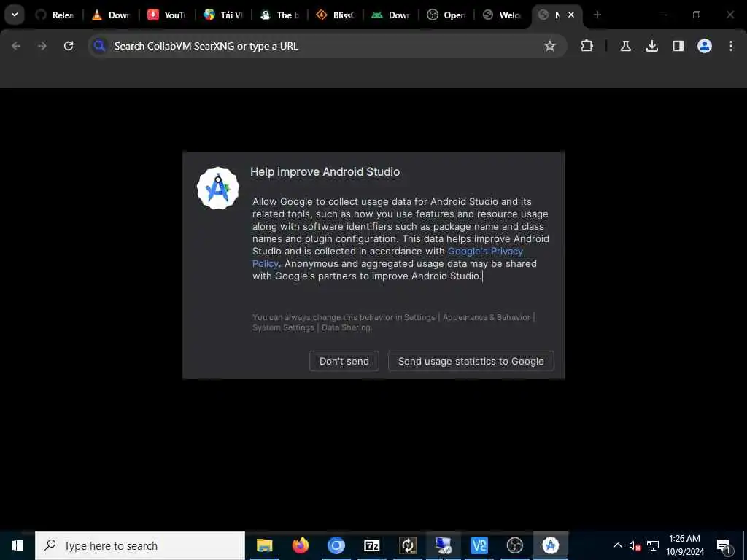Click the browser forward arrow
The width and height of the screenshot is (747, 560).
(42, 46)
